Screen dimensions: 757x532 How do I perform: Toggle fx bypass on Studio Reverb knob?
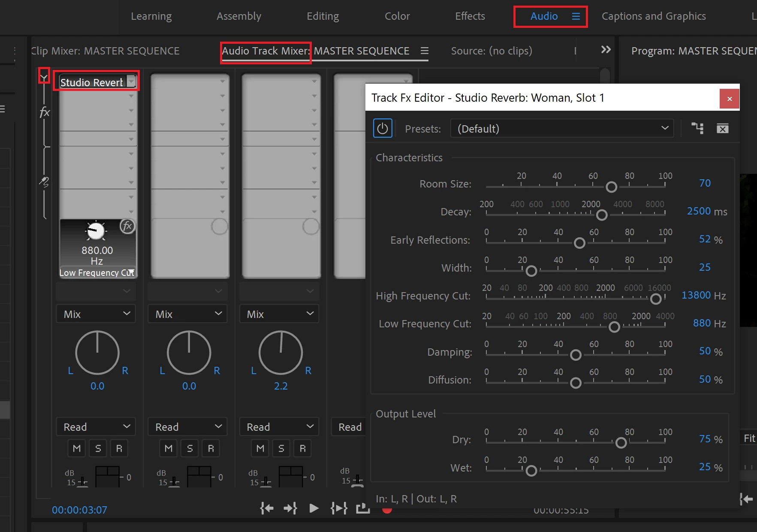128,226
